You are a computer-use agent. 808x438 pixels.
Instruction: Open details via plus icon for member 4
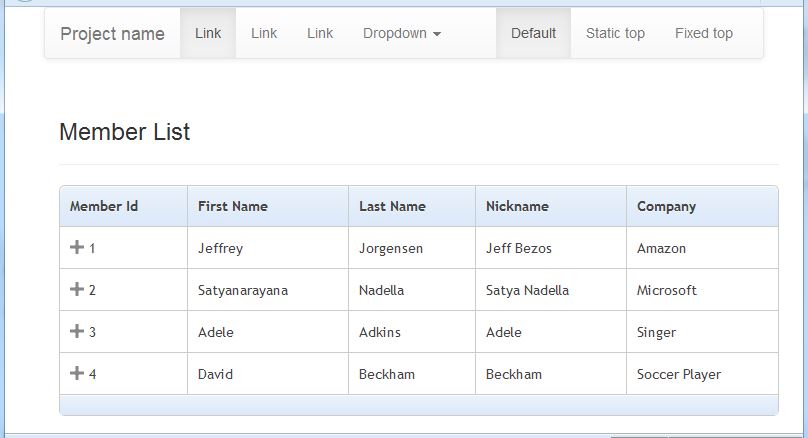click(77, 373)
